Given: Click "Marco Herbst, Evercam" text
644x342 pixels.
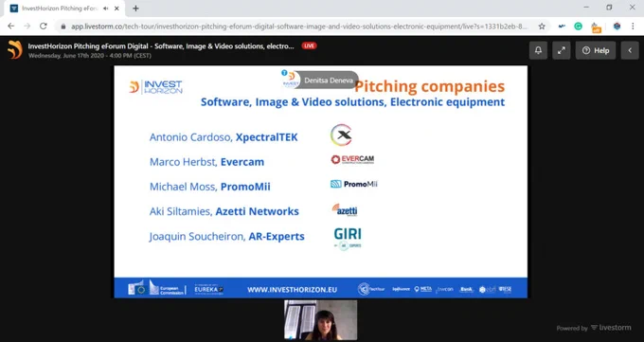Looking at the screenshot, I should [x=206, y=162].
